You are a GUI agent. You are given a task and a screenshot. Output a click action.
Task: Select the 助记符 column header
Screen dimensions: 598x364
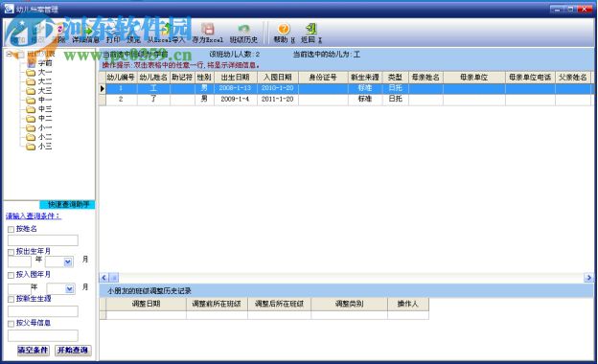(182, 78)
